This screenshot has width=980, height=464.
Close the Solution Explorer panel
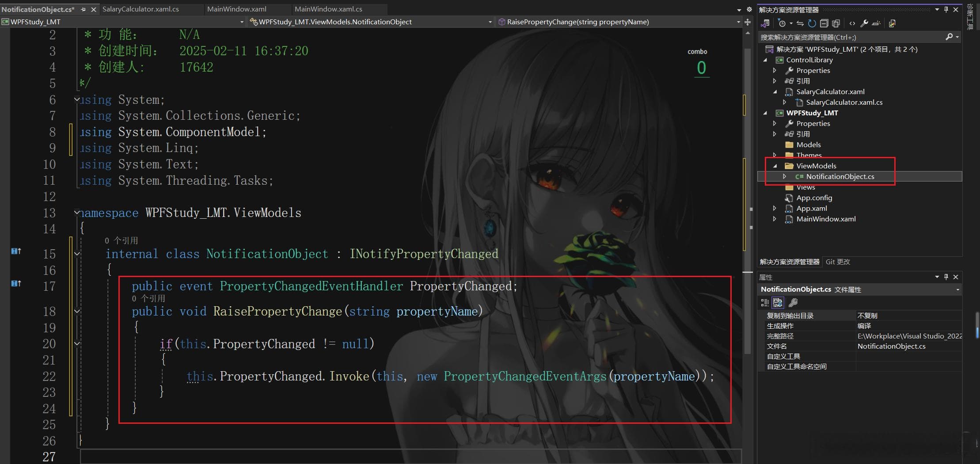tap(956, 9)
